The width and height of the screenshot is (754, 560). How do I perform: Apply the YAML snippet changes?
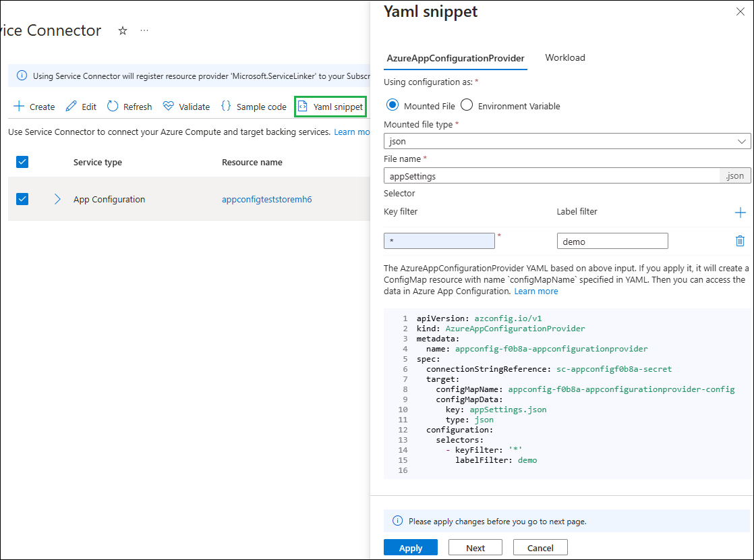[410, 547]
